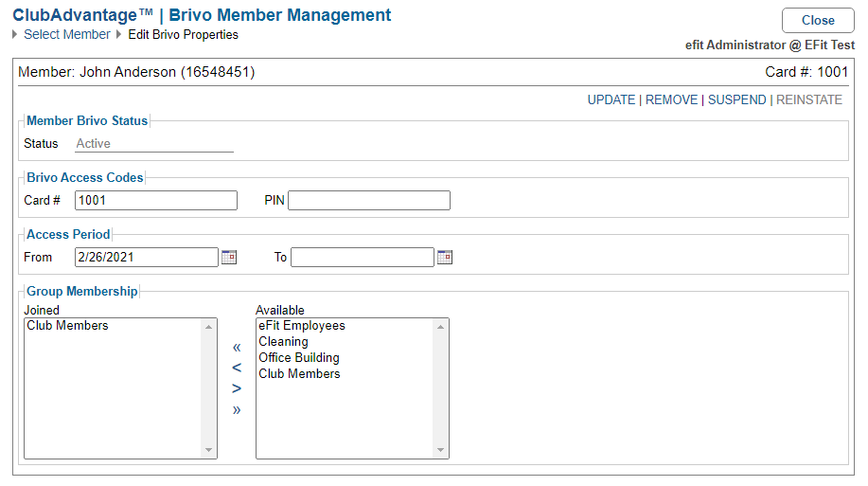Click the Member Brivo Status section title

87,121
